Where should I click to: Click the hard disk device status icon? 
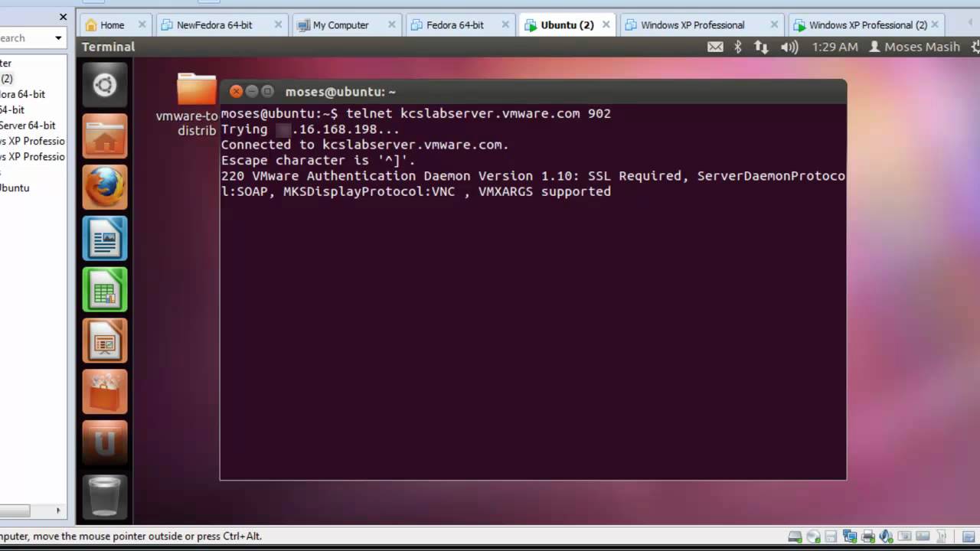pyautogui.click(x=795, y=536)
